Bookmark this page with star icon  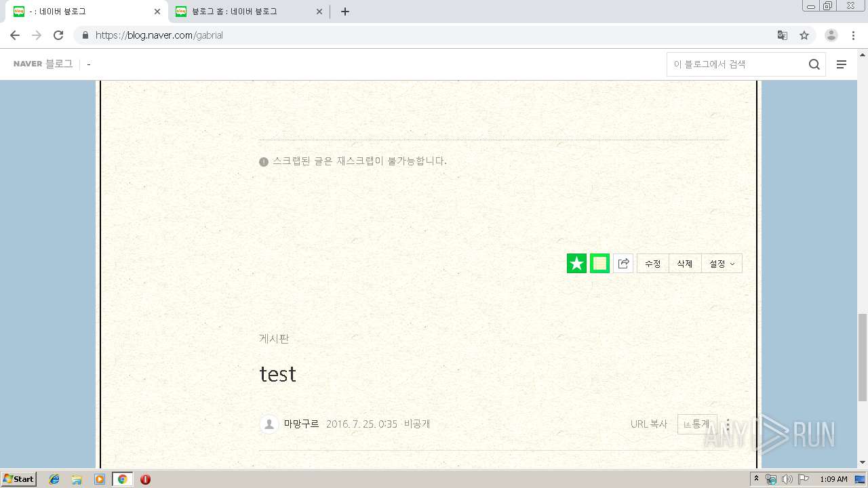pos(804,35)
